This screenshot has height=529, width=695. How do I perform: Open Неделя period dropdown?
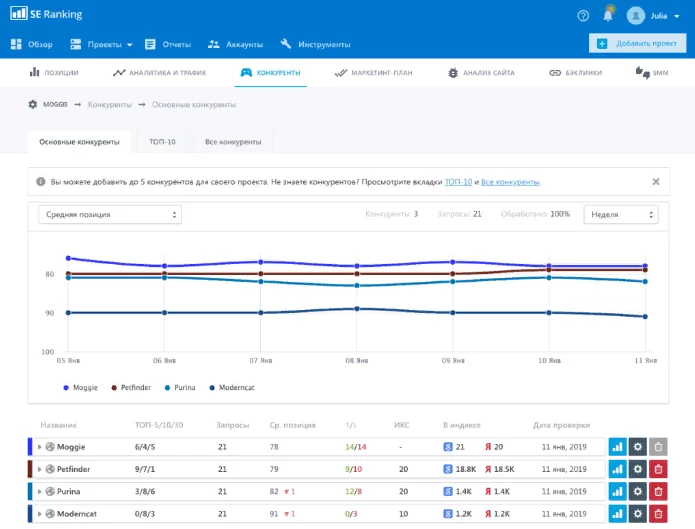621,215
